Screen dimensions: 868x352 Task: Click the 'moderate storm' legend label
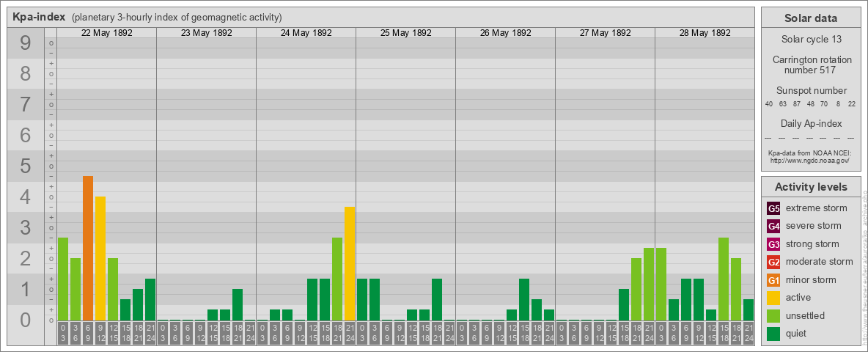click(820, 261)
